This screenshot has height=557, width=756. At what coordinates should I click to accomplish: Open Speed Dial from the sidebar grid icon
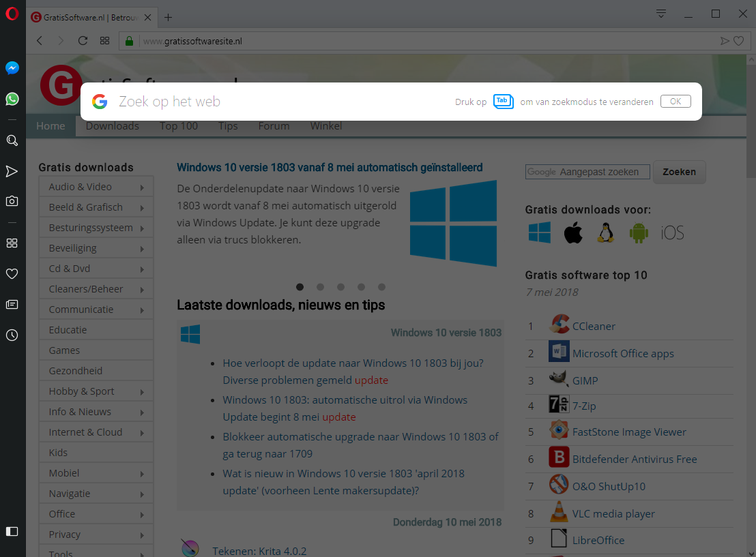(x=12, y=243)
